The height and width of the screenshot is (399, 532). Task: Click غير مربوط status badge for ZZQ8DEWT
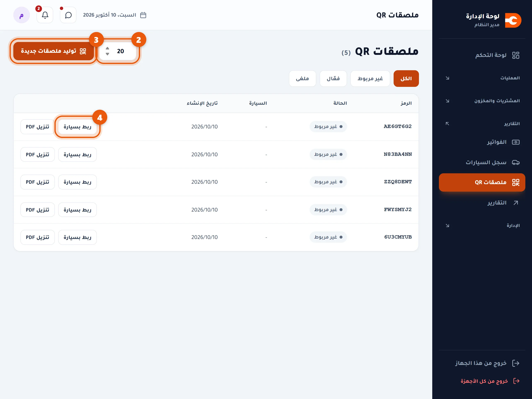[328, 182]
